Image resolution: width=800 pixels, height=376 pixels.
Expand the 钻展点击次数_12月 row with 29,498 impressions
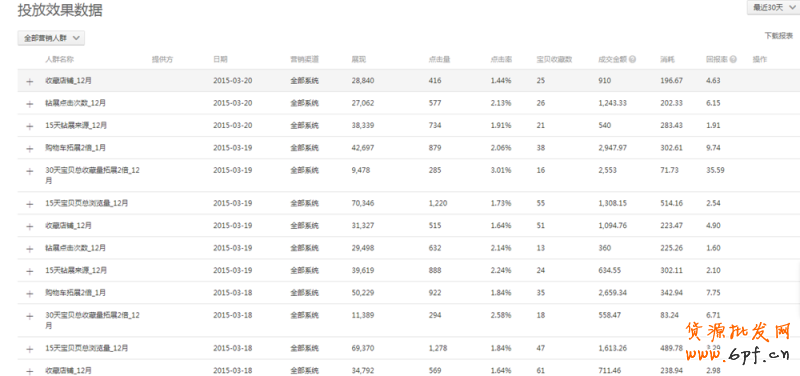tap(30, 248)
